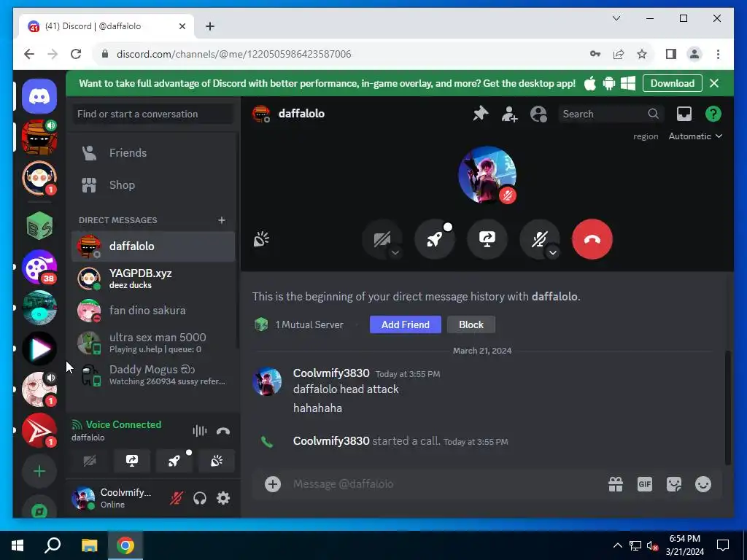Open the Shop tab
The image size is (747, 560).
[153, 184]
